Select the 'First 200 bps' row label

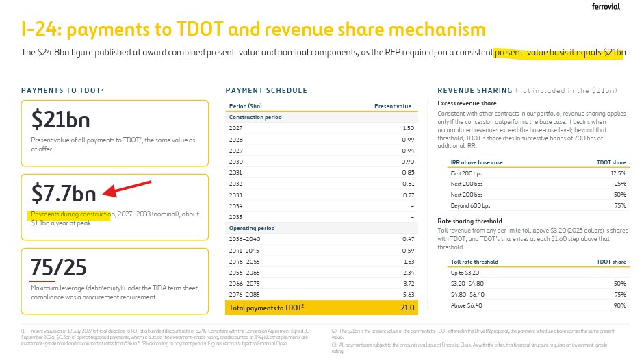pyautogui.click(x=466, y=173)
